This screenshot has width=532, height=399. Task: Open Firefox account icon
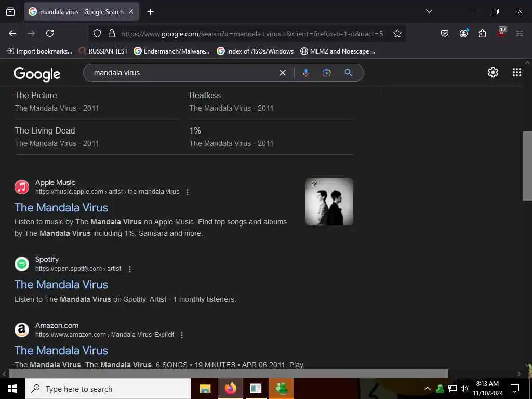(x=463, y=33)
